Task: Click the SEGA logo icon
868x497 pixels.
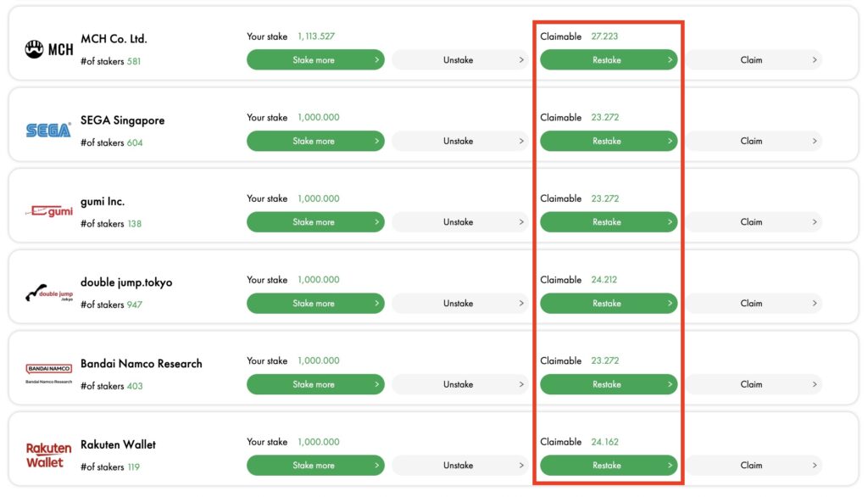Action: click(48, 131)
